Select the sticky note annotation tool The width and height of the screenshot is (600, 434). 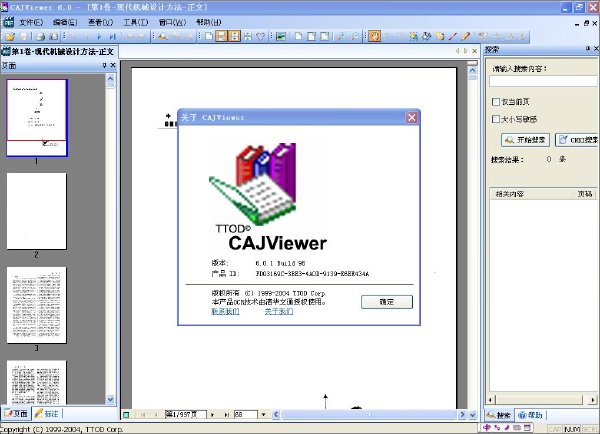(x=440, y=36)
